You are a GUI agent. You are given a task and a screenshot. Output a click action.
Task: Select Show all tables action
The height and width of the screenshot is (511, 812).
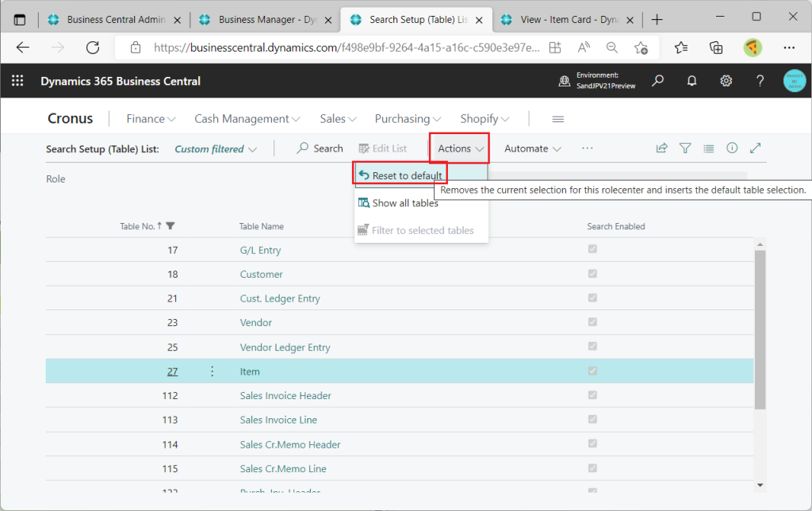pos(398,203)
